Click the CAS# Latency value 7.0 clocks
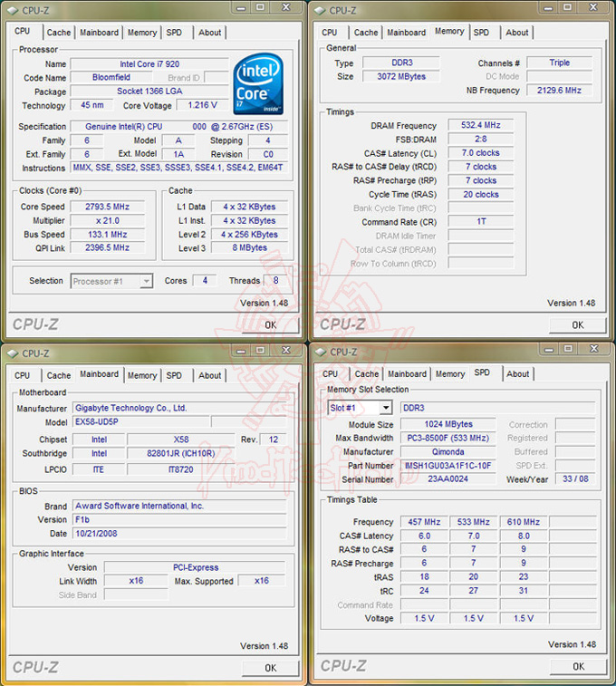616x686 pixels. [480, 152]
